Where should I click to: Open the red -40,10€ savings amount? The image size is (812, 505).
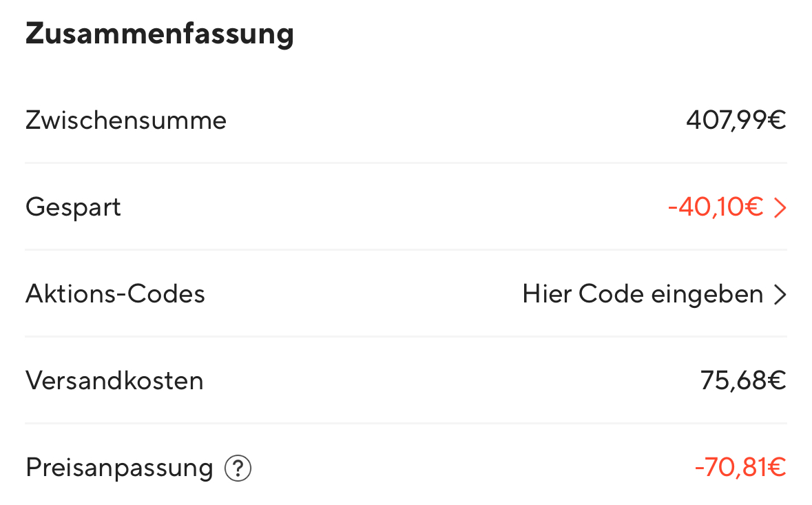tap(715, 207)
